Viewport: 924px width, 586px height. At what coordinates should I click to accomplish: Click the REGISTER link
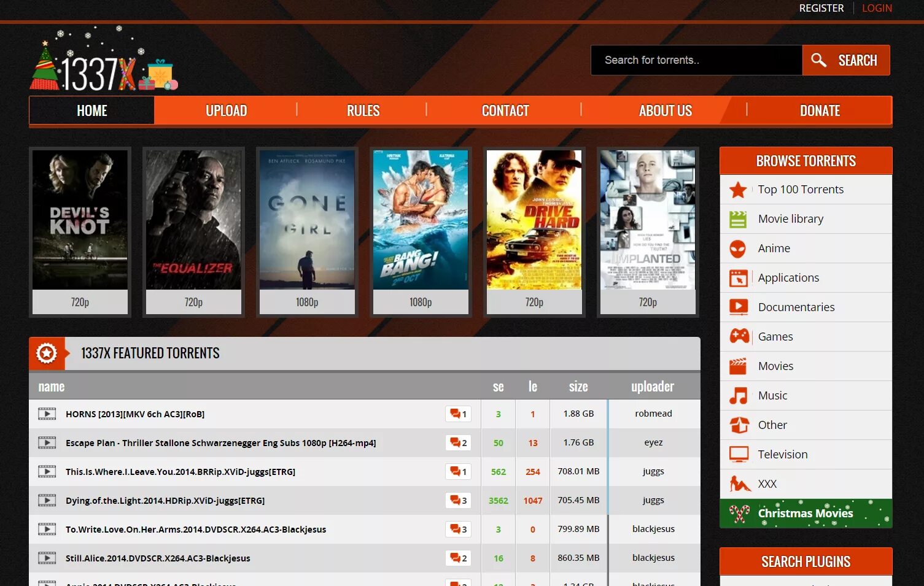point(821,8)
